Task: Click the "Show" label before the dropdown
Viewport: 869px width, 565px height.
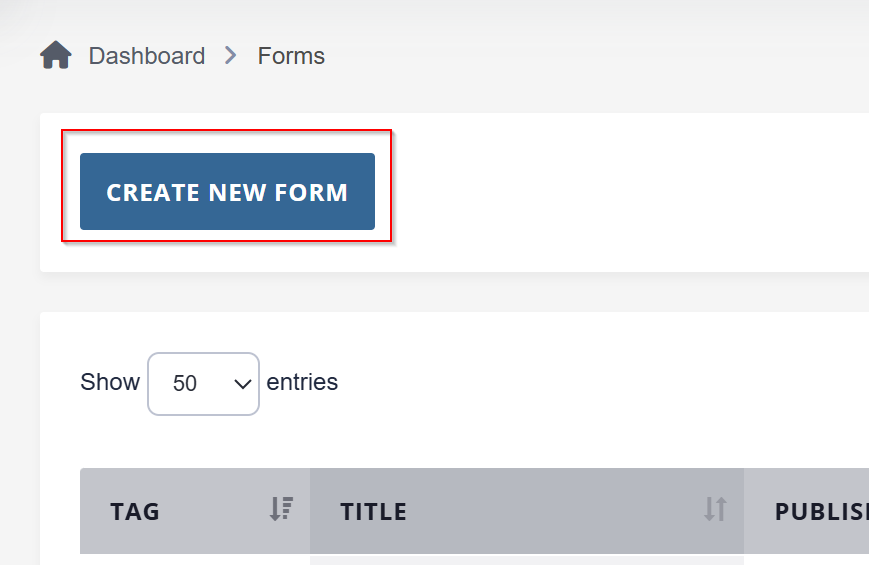Action: 110,382
